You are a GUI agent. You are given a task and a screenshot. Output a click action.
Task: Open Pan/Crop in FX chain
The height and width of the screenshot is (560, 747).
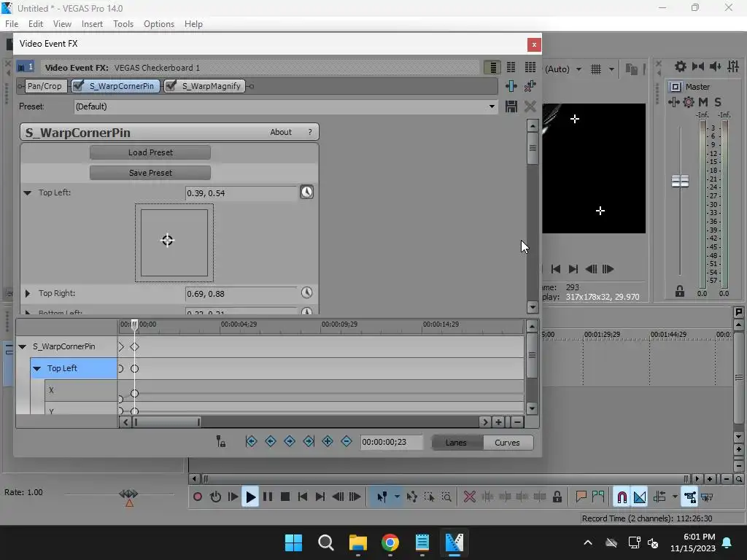pos(44,86)
